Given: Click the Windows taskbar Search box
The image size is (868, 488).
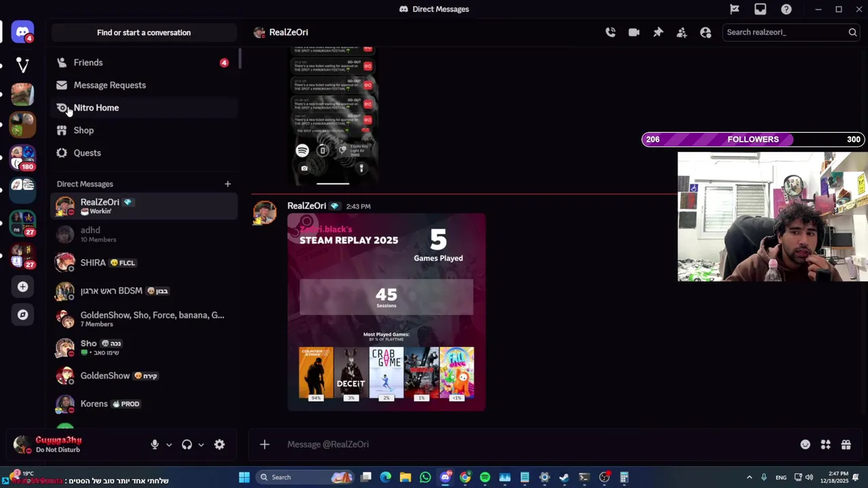Looking at the screenshot, I should point(305,477).
